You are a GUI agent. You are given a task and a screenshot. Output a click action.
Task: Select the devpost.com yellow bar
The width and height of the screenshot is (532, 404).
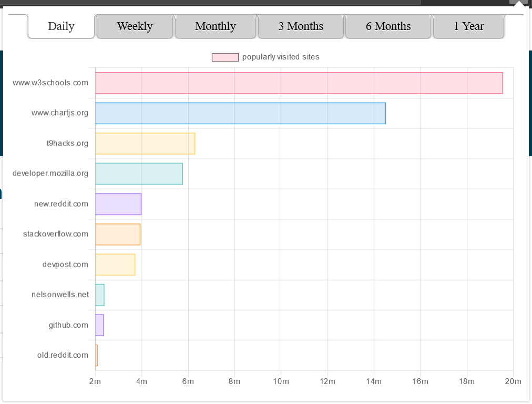pyautogui.click(x=115, y=265)
